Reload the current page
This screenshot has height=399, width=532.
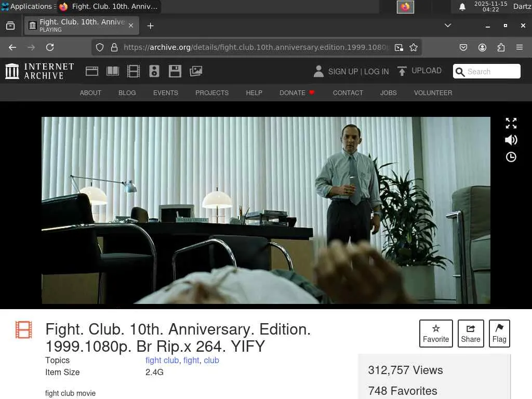(x=50, y=47)
